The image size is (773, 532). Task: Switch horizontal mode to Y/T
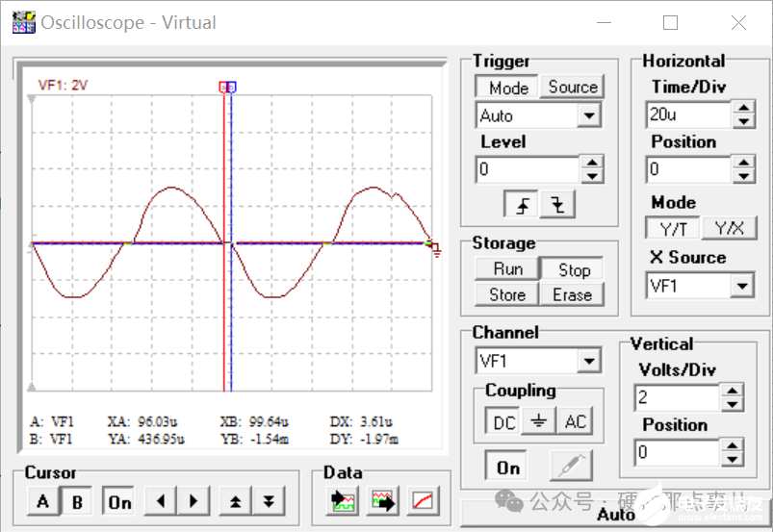[673, 229]
